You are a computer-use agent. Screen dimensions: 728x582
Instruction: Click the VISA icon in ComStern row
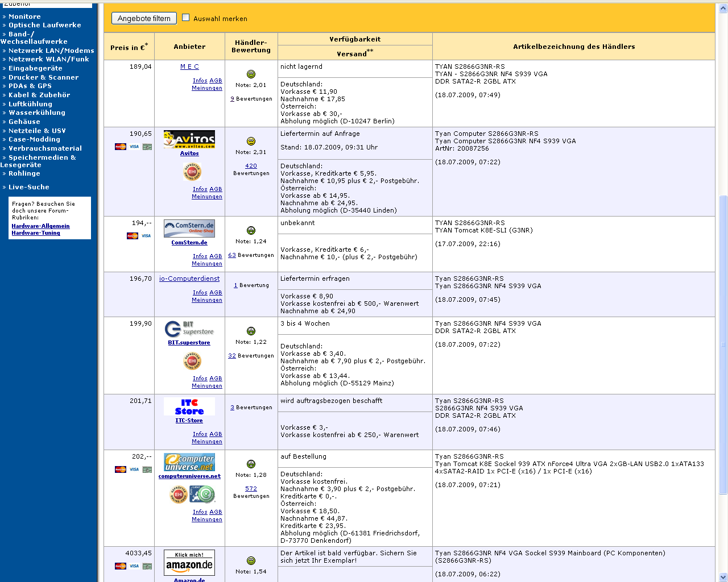pyautogui.click(x=146, y=236)
